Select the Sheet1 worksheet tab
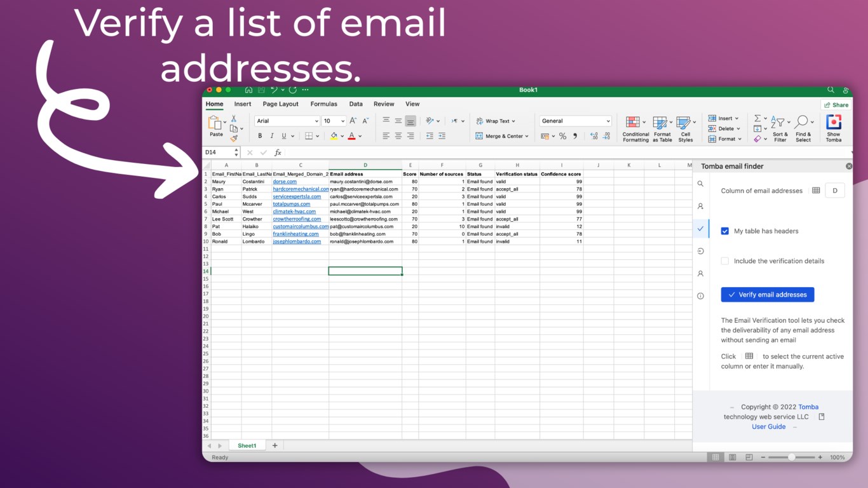868x488 pixels. point(247,445)
